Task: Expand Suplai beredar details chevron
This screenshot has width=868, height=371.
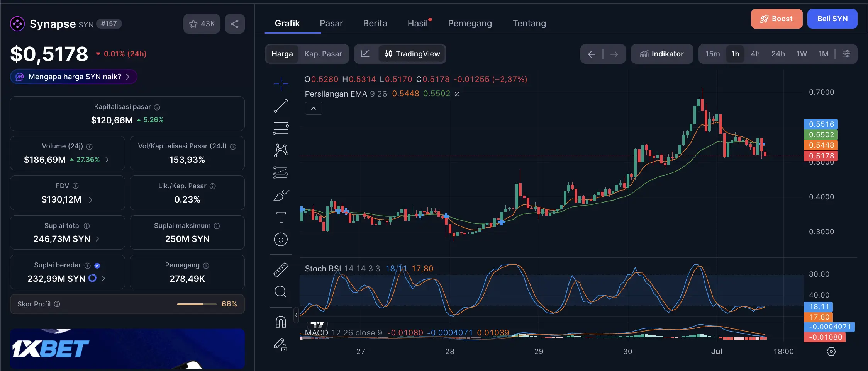Action: pos(103,278)
